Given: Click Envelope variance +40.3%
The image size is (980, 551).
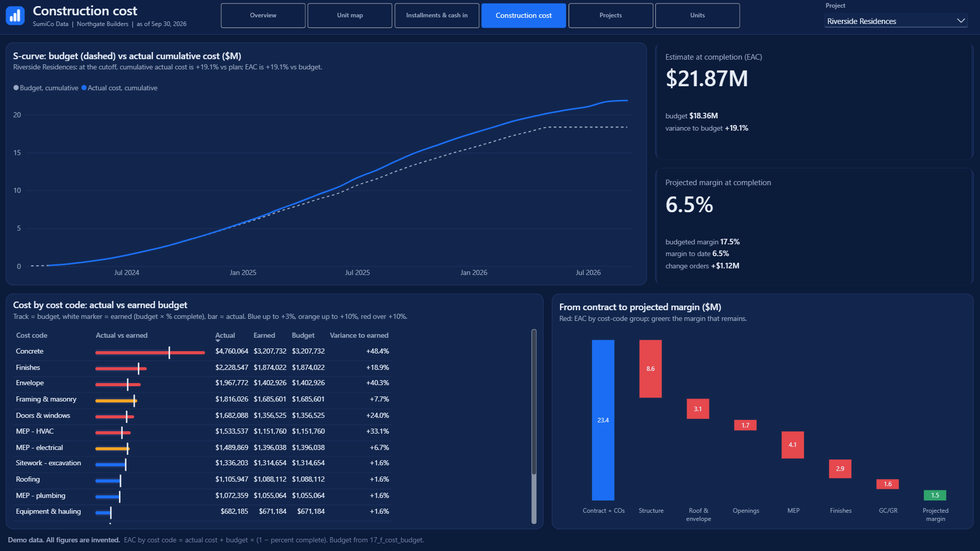Looking at the screenshot, I should (377, 383).
